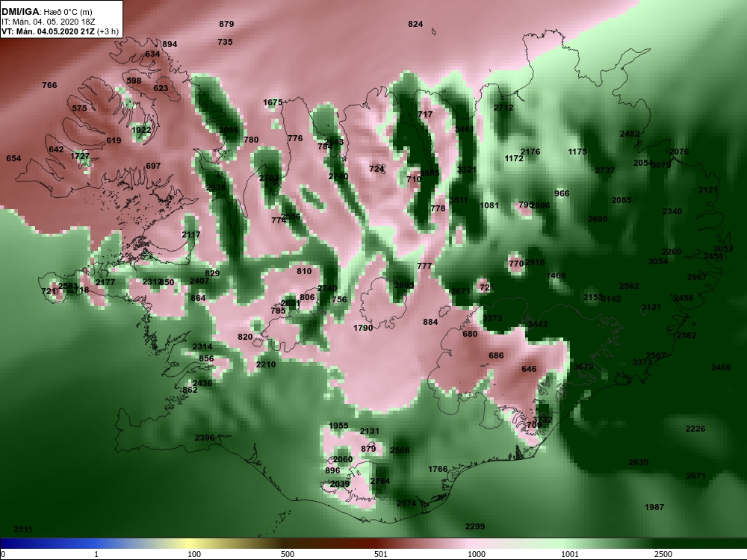747x560 pixels.
Task: Click the map value 2299
Action: [x=475, y=526]
